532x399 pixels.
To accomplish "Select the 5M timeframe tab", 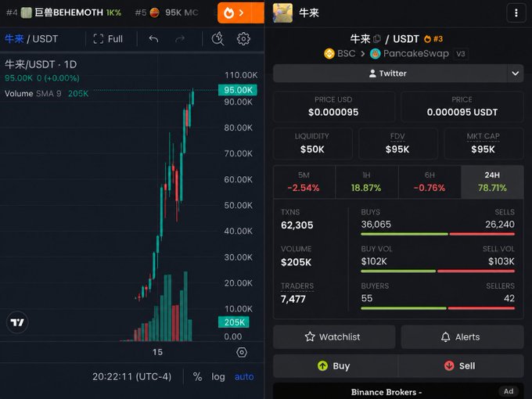I will (304, 182).
